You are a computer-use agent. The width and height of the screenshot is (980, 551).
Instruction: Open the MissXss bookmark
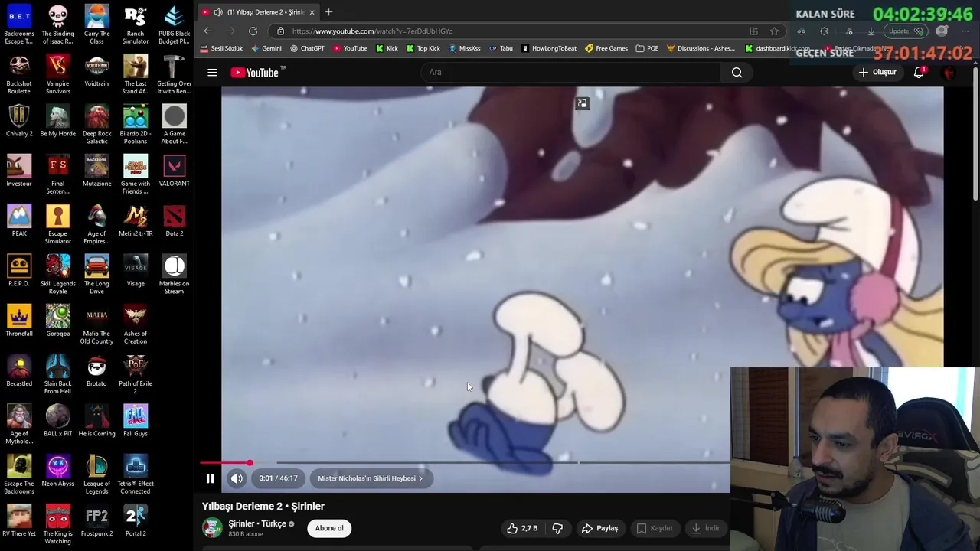pyautogui.click(x=465, y=48)
